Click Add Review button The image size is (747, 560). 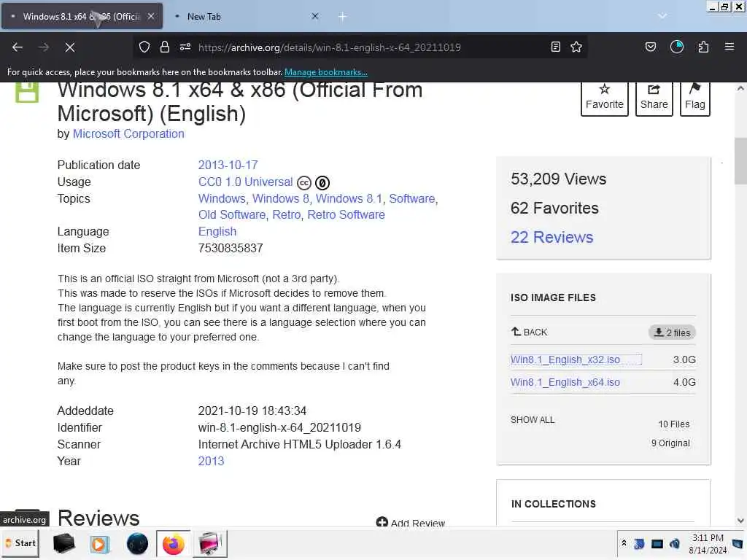[411, 522]
